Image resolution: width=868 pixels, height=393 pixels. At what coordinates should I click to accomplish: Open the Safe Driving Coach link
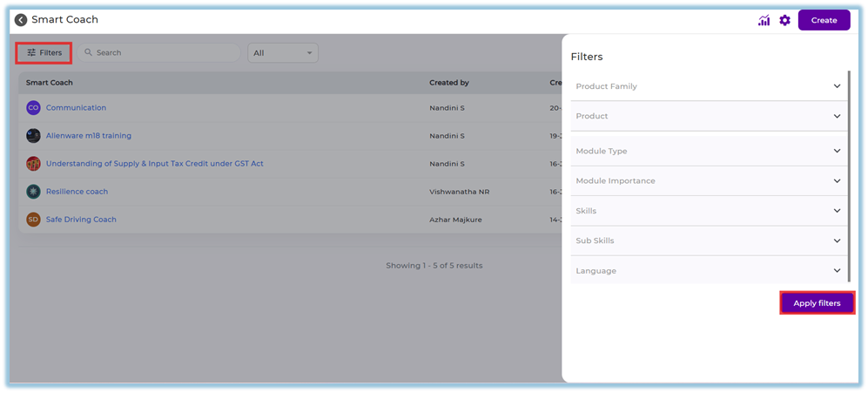81,220
